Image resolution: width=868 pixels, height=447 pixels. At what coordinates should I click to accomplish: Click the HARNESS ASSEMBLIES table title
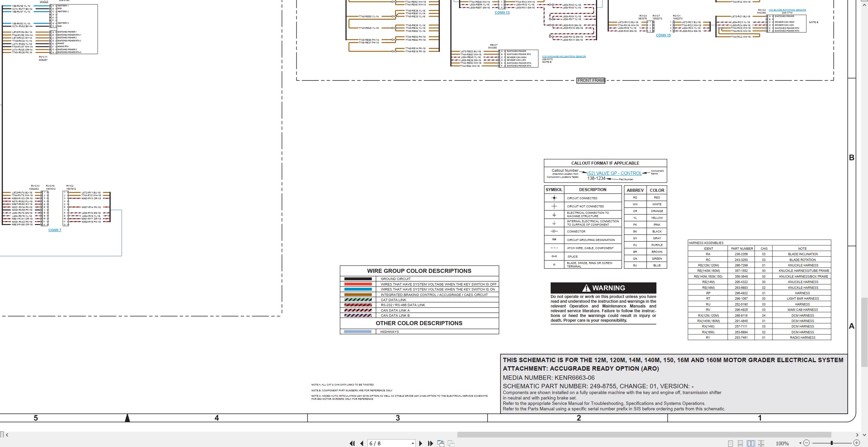click(706, 243)
